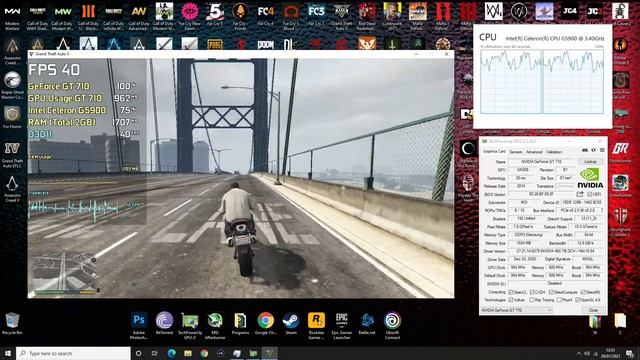640x360 pixels.
Task: Switch to the Sensors tab in GPU-Z
Action: (516, 152)
